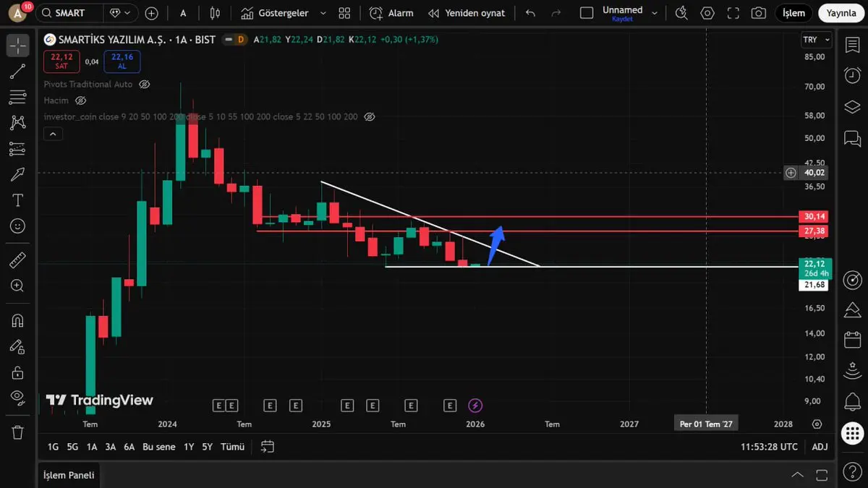Hide all drawings with eye icon
This screenshot has height=488, width=868.
[x=18, y=398]
